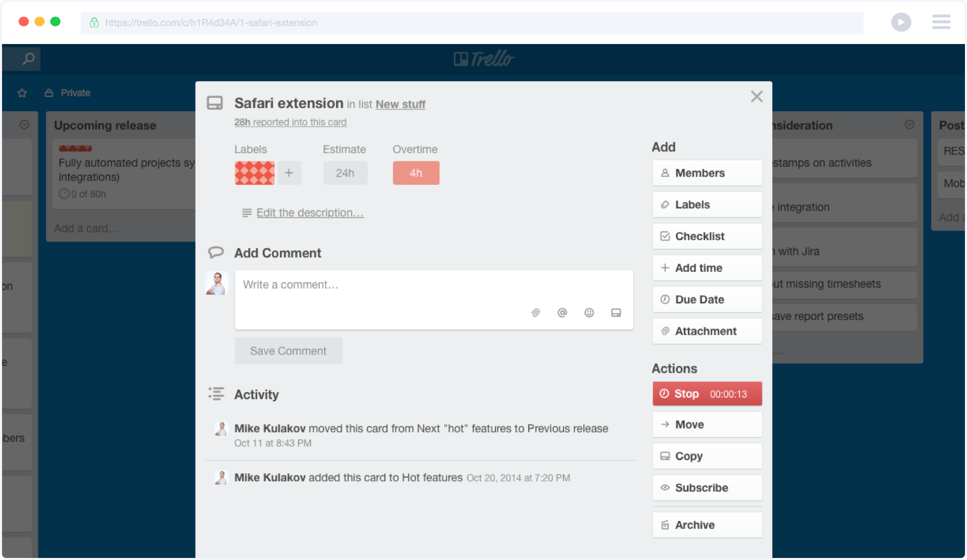Add a Checklist to the card
The image size is (967, 560).
click(x=707, y=236)
